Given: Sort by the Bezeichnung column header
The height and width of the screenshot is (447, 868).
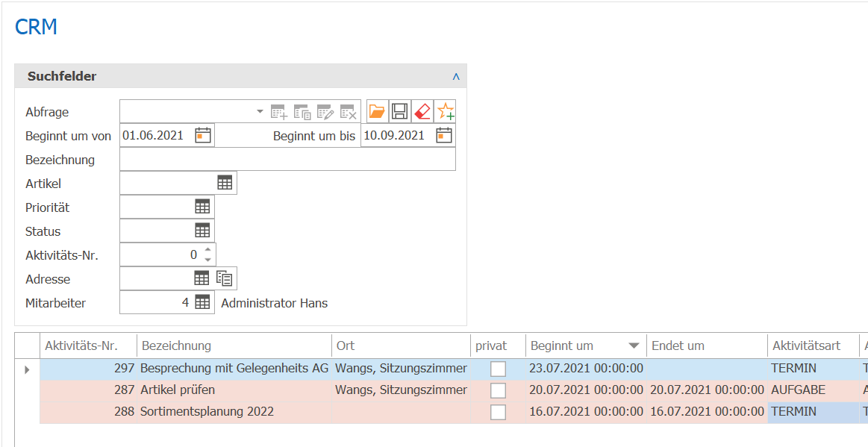Looking at the screenshot, I should tap(234, 346).
